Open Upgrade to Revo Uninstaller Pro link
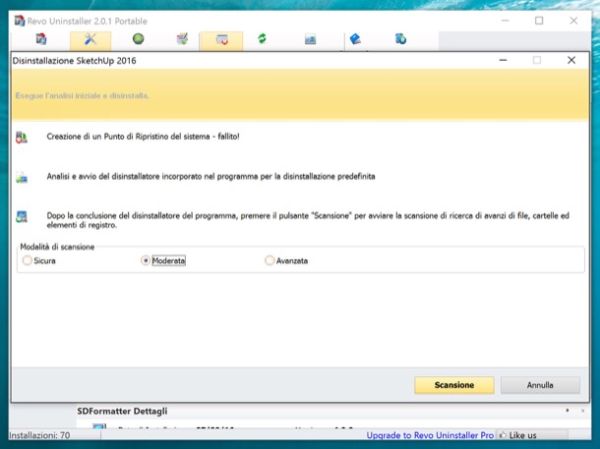The width and height of the screenshot is (600, 449). coord(430,435)
